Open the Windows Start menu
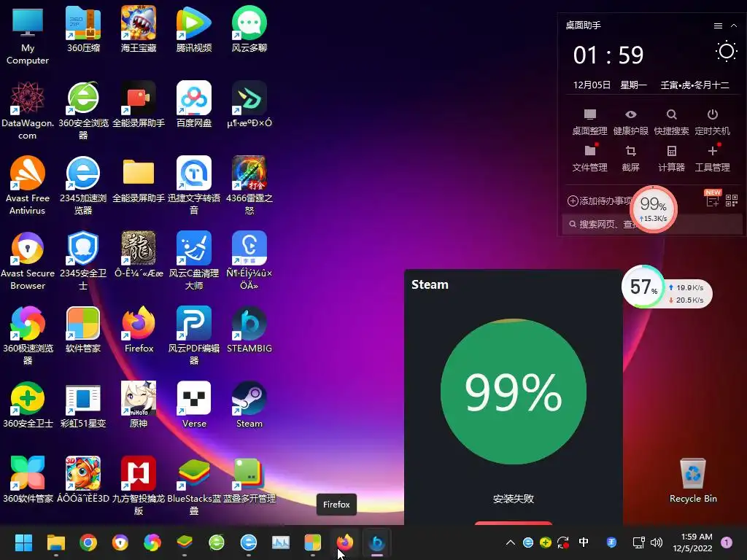The width and height of the screenshot is (747, 560). tap(23, 542)
